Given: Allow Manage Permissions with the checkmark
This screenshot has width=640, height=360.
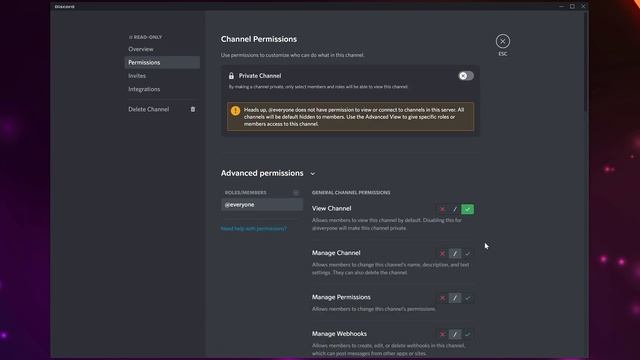Looking at the screenshot, I should (x=467, y=298).
